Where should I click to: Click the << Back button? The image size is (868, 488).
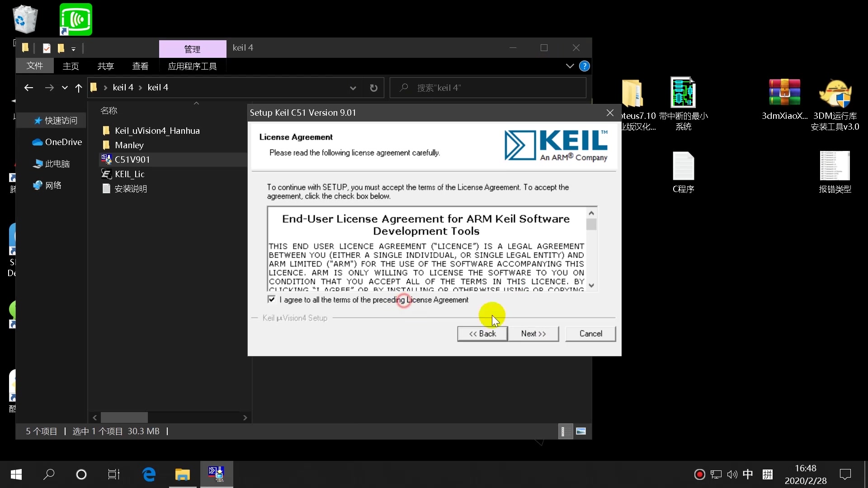coord(482,333)
